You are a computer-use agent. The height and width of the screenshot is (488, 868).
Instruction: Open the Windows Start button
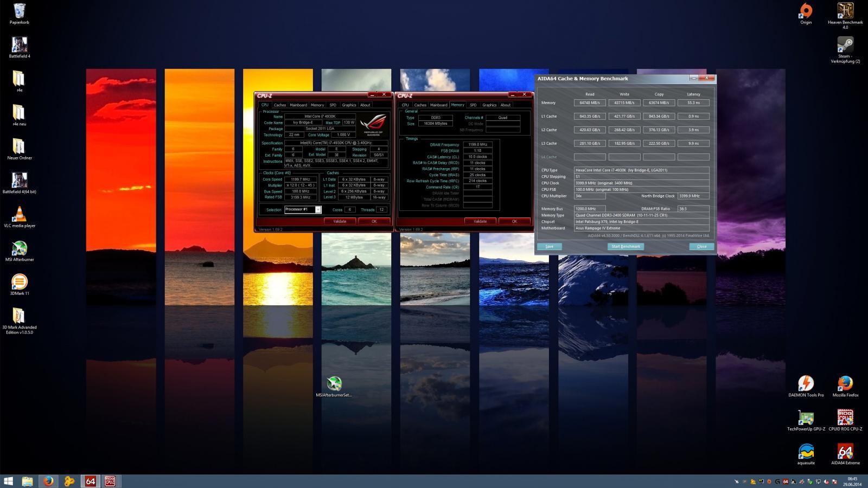[x=8, y=481]
